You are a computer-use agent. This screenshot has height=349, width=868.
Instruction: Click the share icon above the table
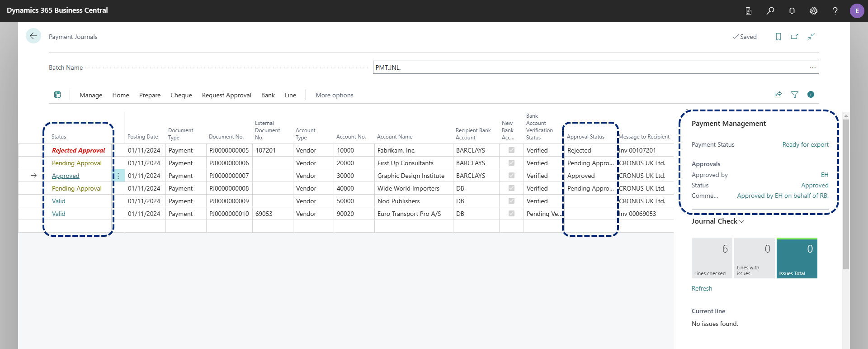pos(778,95)
